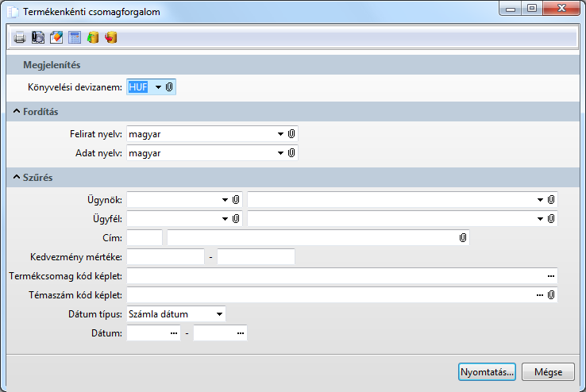The width and height of the screenshot is (586, 392).
Task: Click paperclip next to Könyvelési devizanem
Action: [169, 87]
